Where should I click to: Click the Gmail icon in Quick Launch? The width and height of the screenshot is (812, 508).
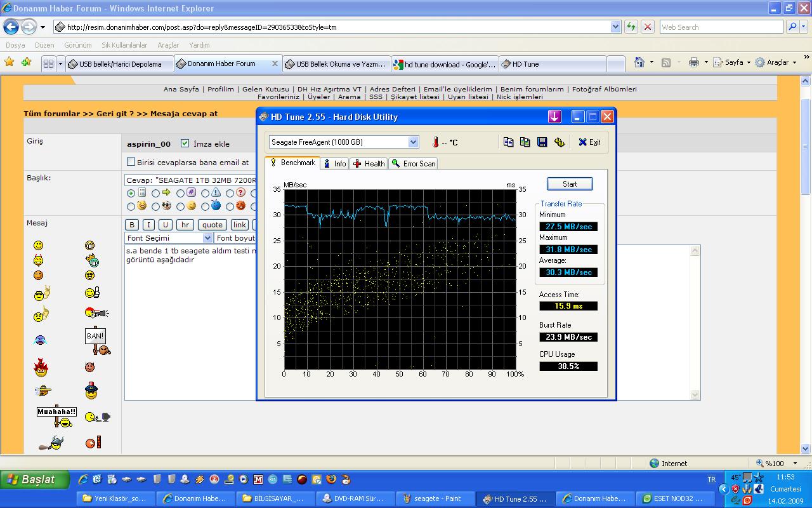[x=258, y=479]
